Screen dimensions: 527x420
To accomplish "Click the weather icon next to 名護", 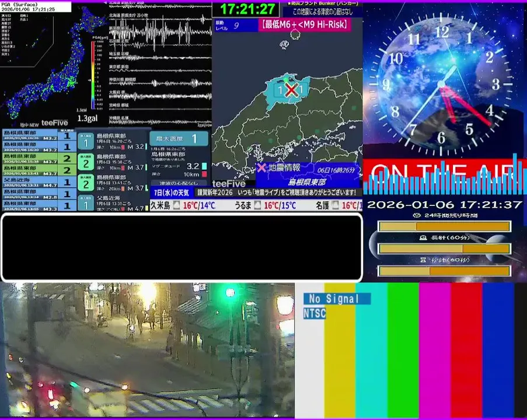I will pyautogui.click(x=336, y=205).
